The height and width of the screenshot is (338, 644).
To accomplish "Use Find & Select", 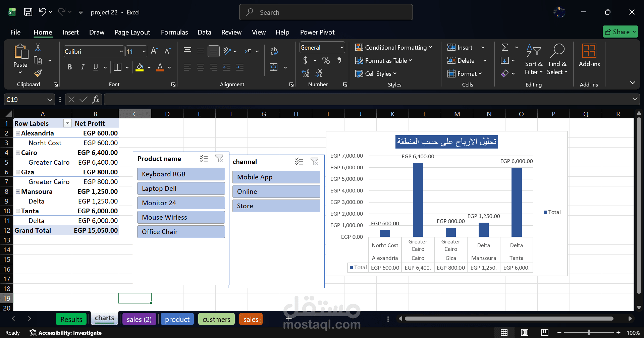I will (557, 59).
